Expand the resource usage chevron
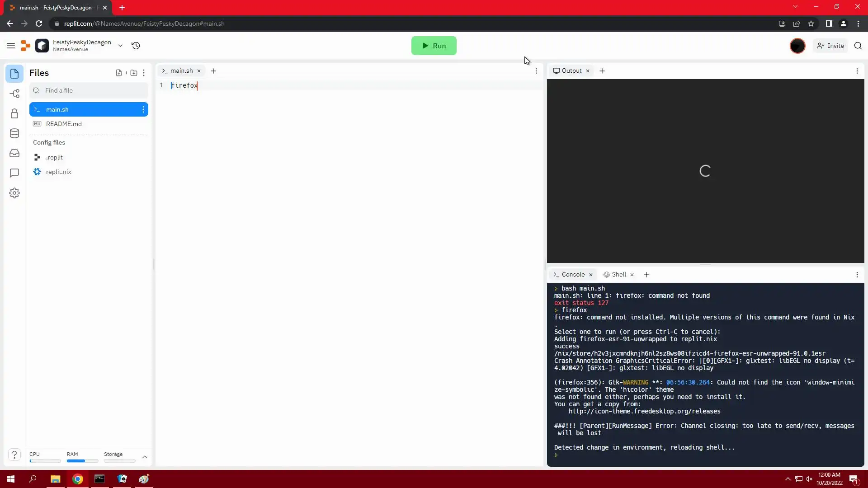 [145, 457]
